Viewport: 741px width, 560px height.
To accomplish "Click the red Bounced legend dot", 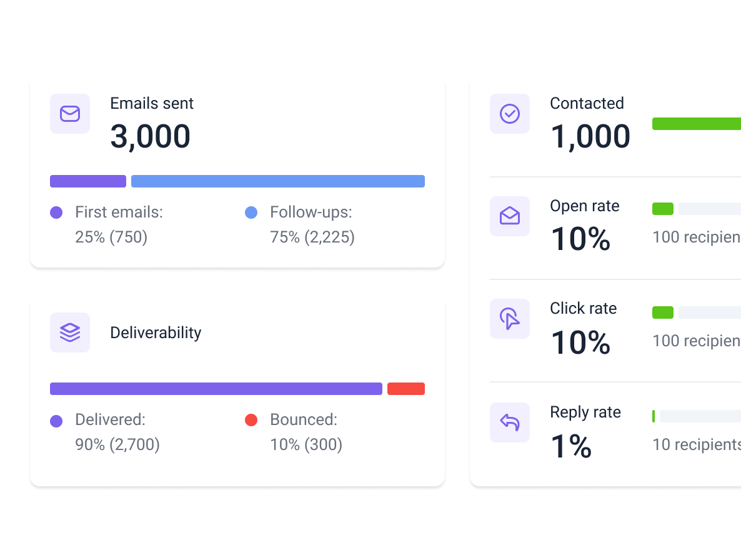I will click(251, 421).
